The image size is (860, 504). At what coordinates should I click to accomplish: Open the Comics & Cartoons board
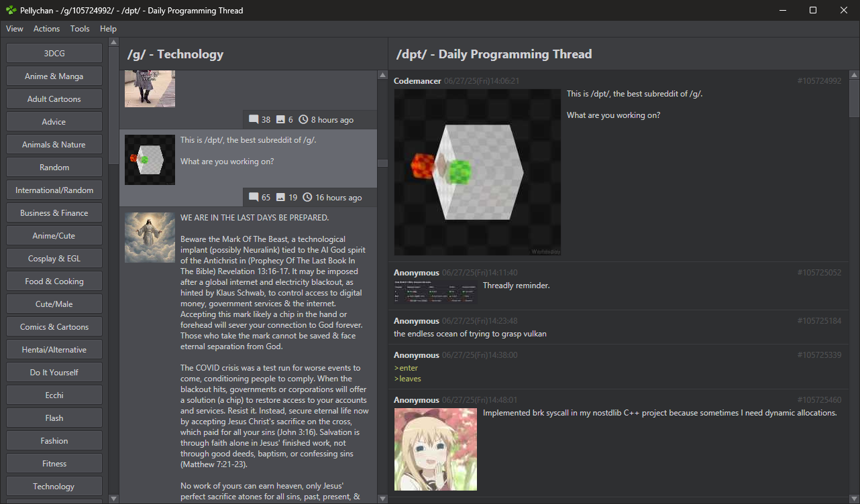(x=54, y=327)
